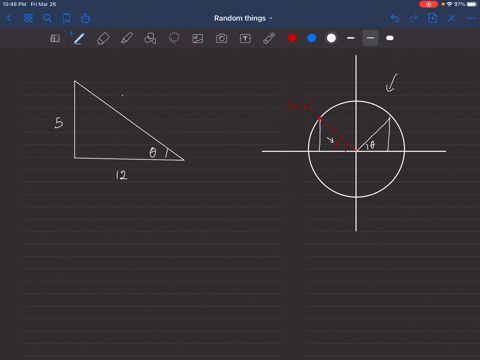Add a new page

pos(433,18)
